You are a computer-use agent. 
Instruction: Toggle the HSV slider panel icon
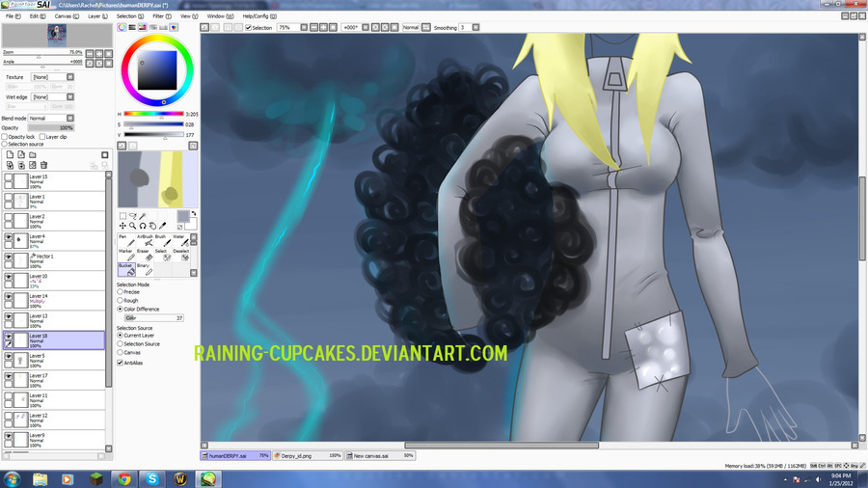(143, 27)
